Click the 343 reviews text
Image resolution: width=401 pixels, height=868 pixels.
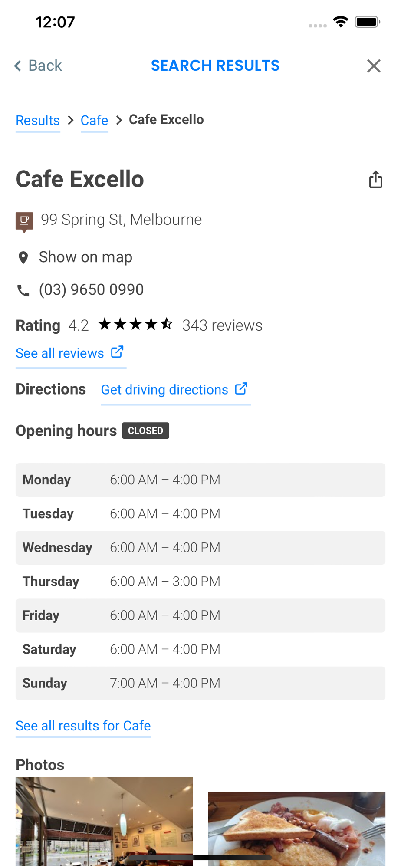point(222,325)
